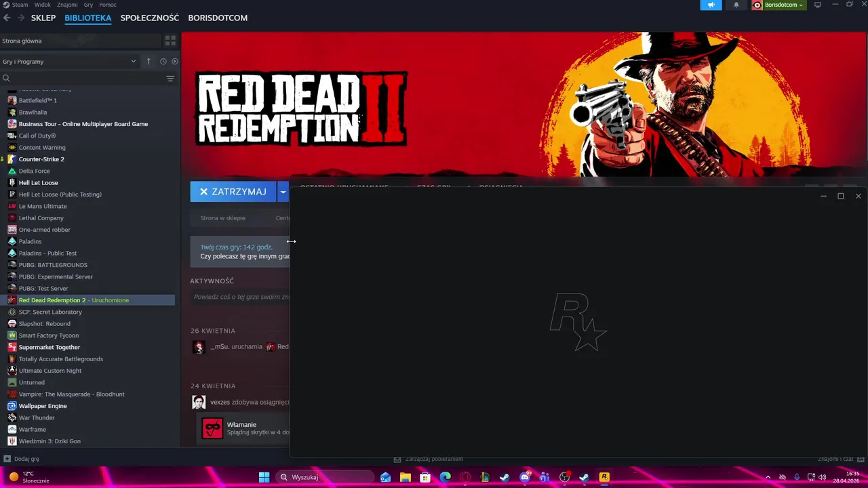The image size is (868, 488).
Task: Click the library search field
Action: click(x=81, y=79)
